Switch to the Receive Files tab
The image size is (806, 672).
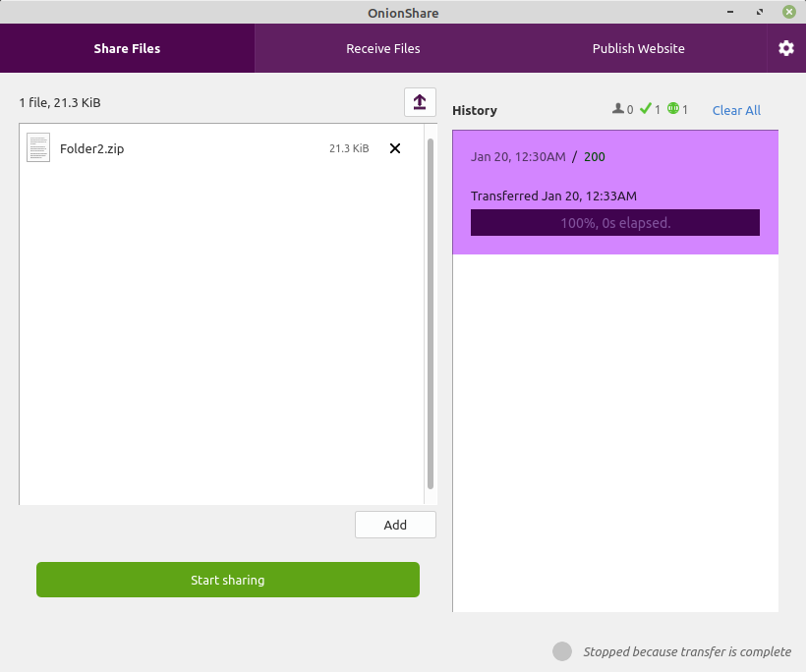[x=383, y=48]
